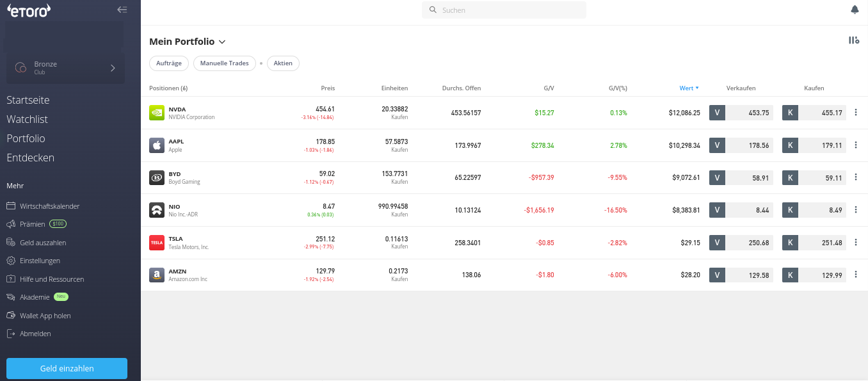868x381 pixels.
Task: Sort by the Wert column header
Action: (689, 88)
